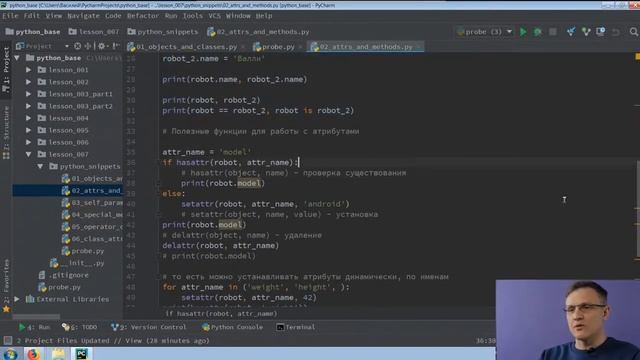The image size is (640, 360).
Task: Expand the lesson_003_part1 folder
Action: pos(29,94)
